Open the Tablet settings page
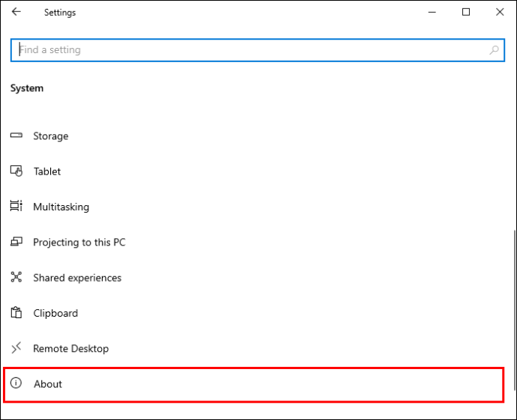The width and height of the screenshot is (517, 420). click(47, 171)
